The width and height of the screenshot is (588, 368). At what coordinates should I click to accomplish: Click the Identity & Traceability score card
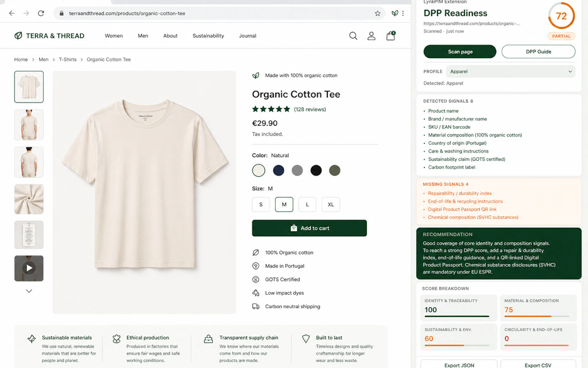tap(459, 308)
